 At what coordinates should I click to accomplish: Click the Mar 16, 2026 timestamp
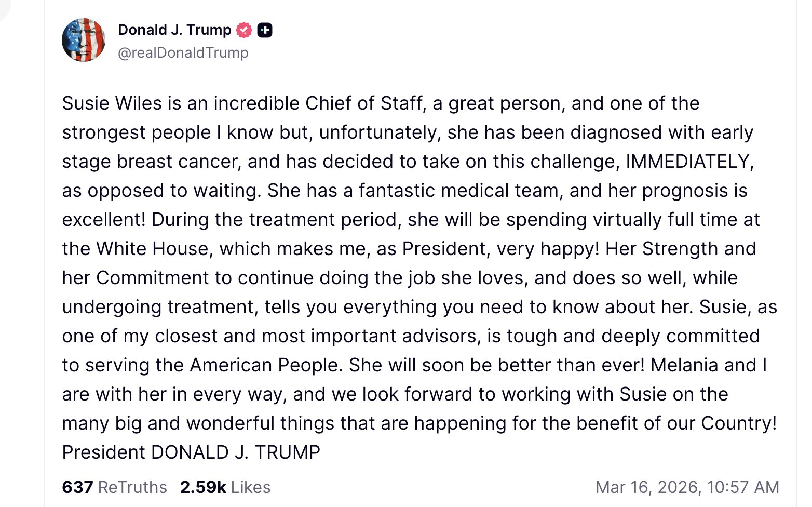pos(687,487)
